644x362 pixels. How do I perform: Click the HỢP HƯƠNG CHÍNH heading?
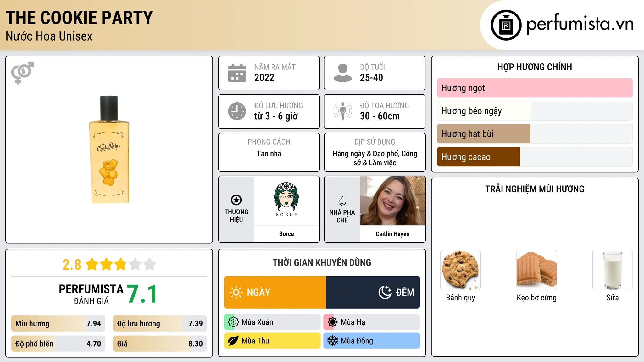coord(535,67)
